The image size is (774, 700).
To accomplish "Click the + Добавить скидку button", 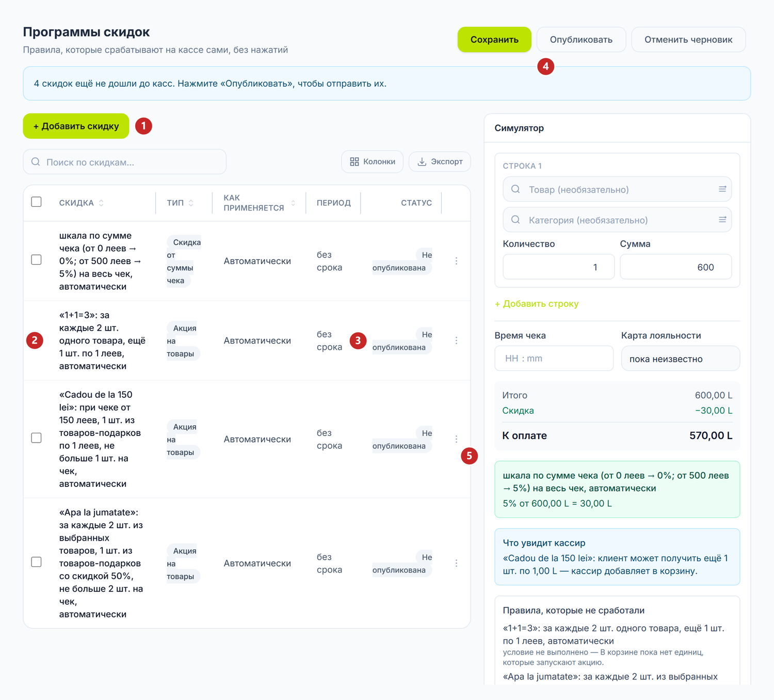I will pyautogui.click(x=76, y=126).
